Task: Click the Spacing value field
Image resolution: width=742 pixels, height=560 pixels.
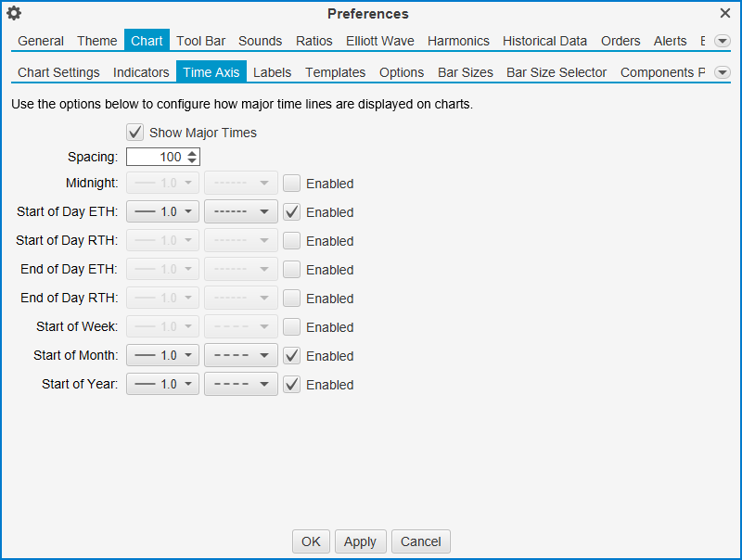Action: pyautogui.click(x=155, y=158)
